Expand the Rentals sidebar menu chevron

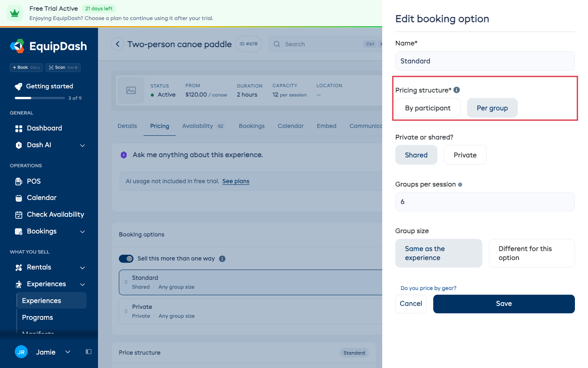(82, 268)
